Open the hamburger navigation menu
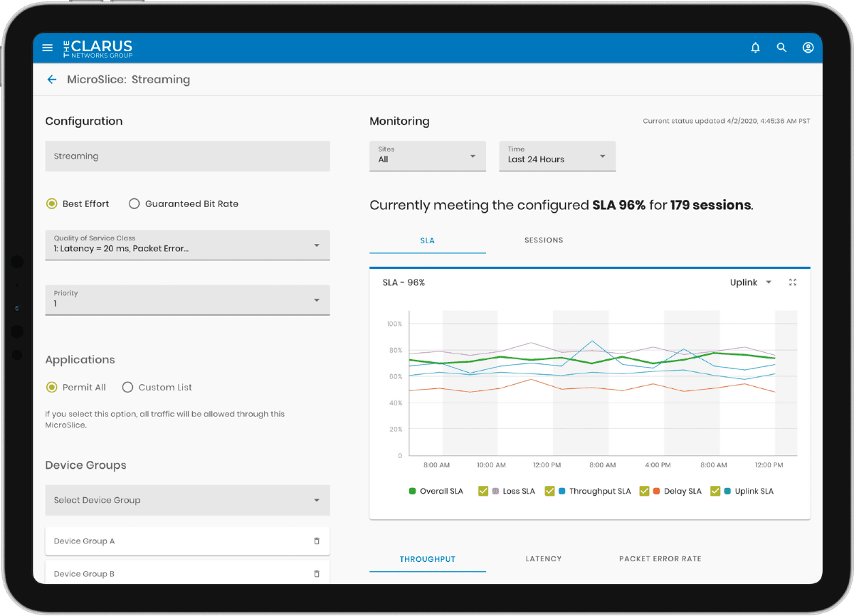 coord(48,48)
